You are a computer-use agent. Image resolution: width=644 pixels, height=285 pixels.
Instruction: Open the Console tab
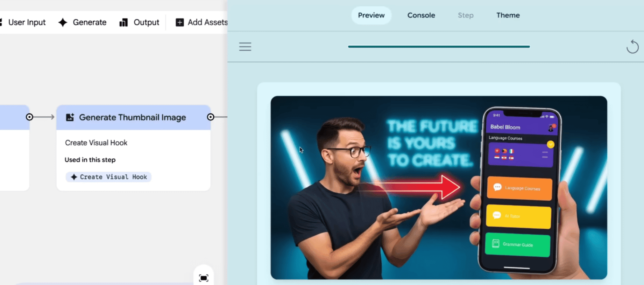(421, 15)
